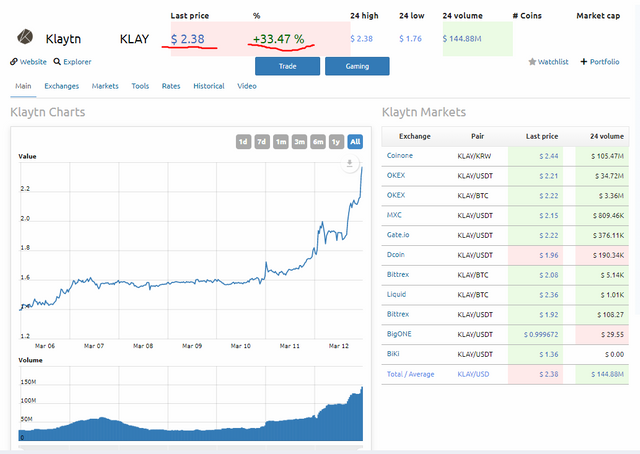
Task: Select the 6m chart range
Action: click(318, 142)
